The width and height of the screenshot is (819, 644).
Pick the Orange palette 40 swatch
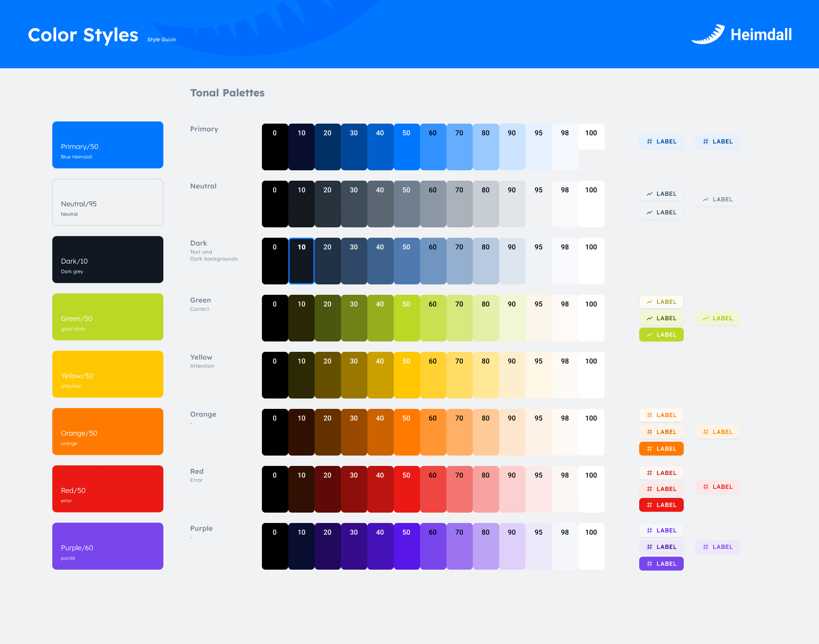(380, 432)
